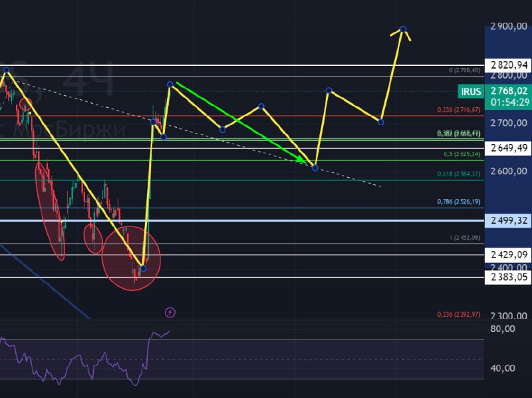Select the Fibonacci label 0,236 (2 292,97)
The image size is (532, 398).
pyautogui.click(x=459, y=314)
